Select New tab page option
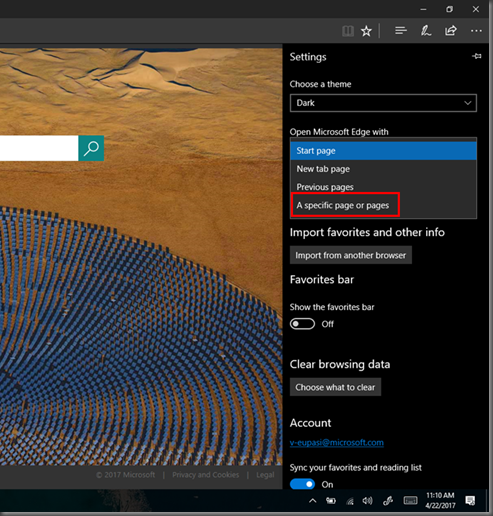The height and width of the screenshot is (516, 493). (383, 169)
